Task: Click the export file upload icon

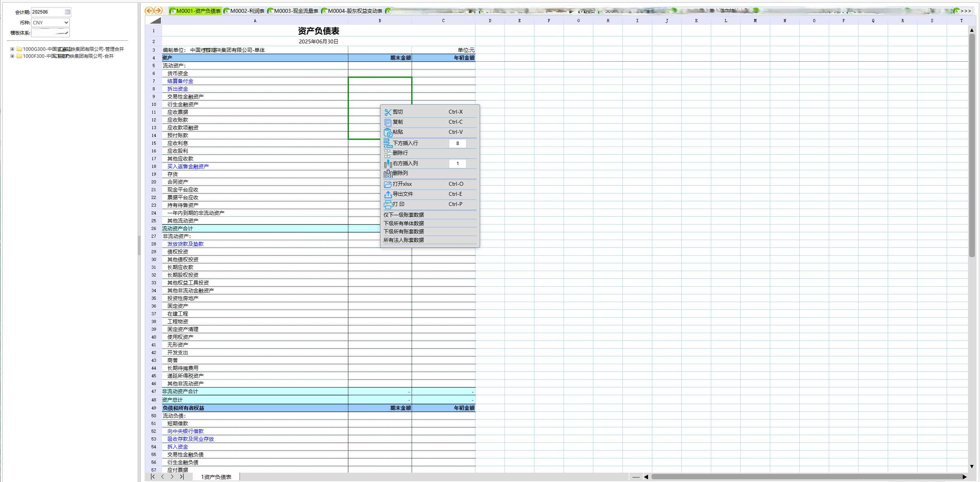Action: click(x=388, y=194)
